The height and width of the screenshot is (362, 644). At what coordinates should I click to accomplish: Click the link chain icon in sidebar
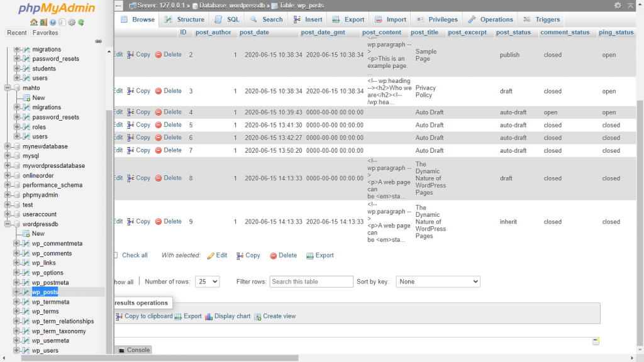tap(98, 41)
